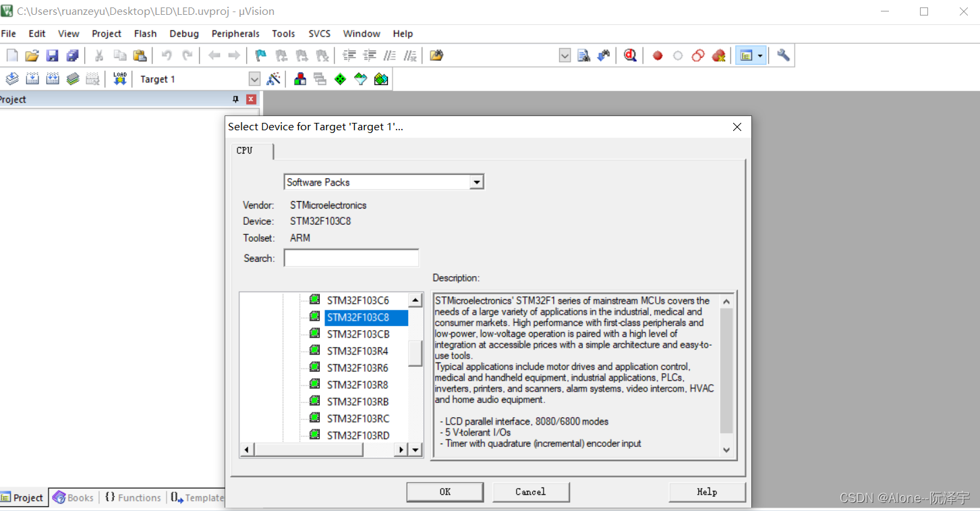
Task: Select STM32F103CB in device list
Action: [357, 334]
